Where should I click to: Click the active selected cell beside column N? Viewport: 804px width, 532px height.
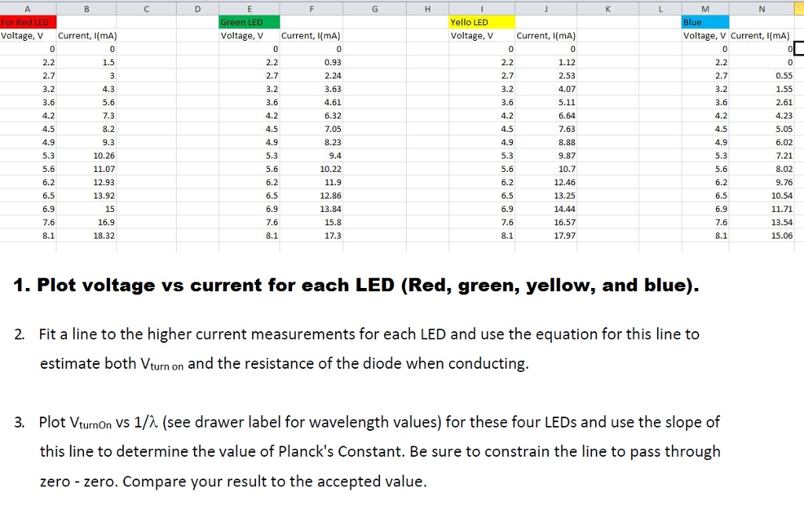tap(799, 49)
